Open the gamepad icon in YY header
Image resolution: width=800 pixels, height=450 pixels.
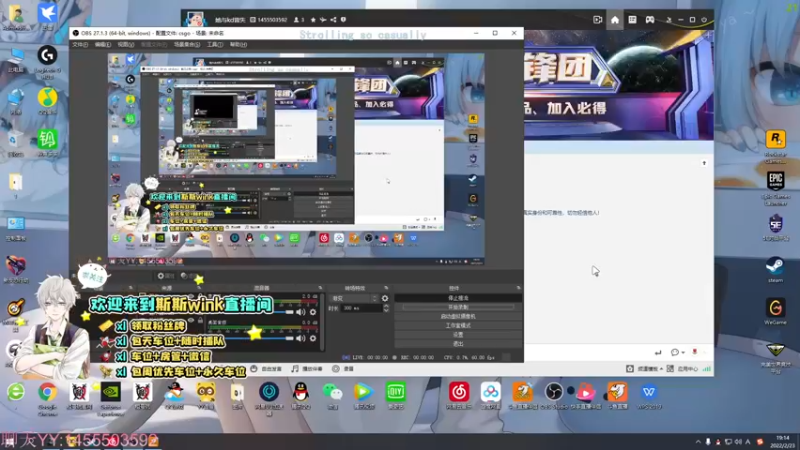click(x=649, y=20)
